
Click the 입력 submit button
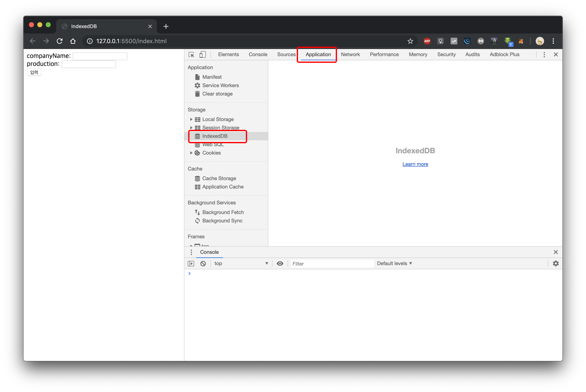coord(34,72)
